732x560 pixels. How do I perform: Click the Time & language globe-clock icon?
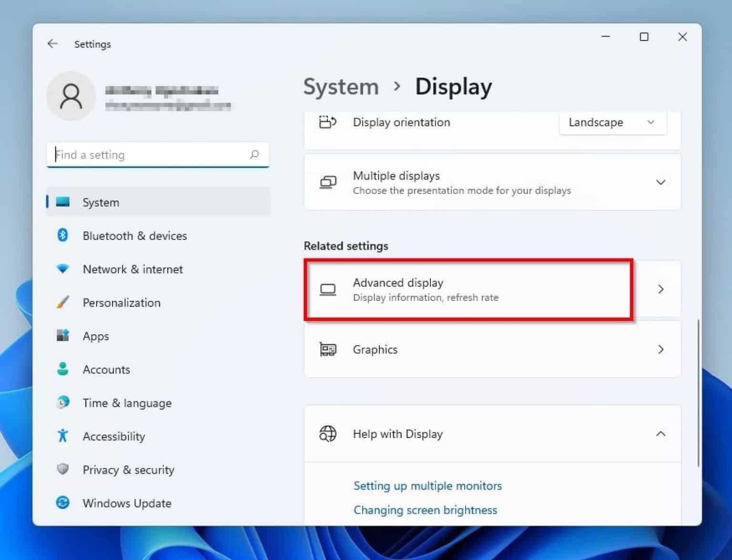(63, 402)
